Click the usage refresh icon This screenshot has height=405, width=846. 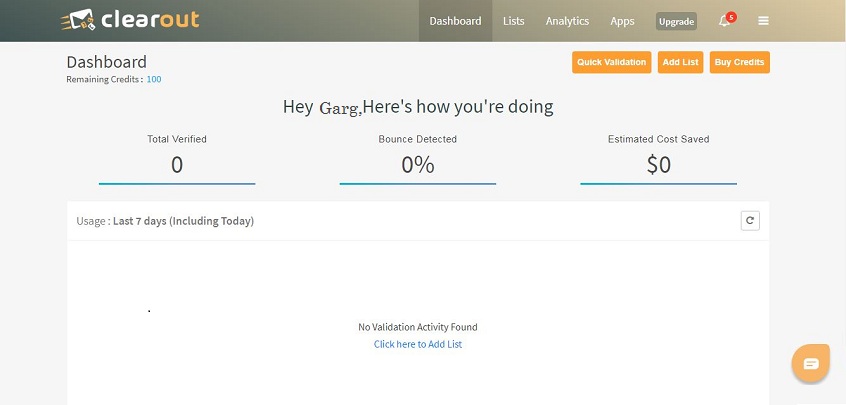(750, 221)
